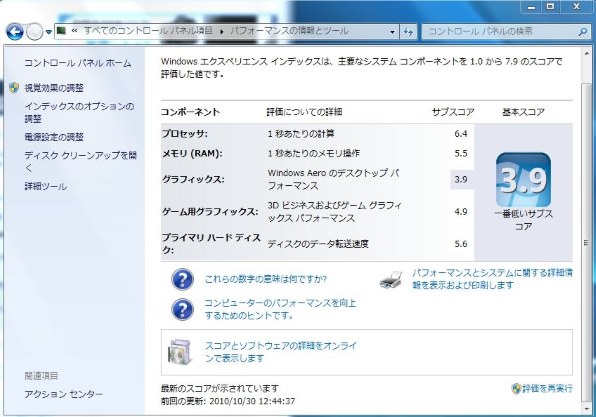Open パフォーマンスとシステムに関する詳細情報 print link
The height and width of the screenshot is (417, 596).
493,279
